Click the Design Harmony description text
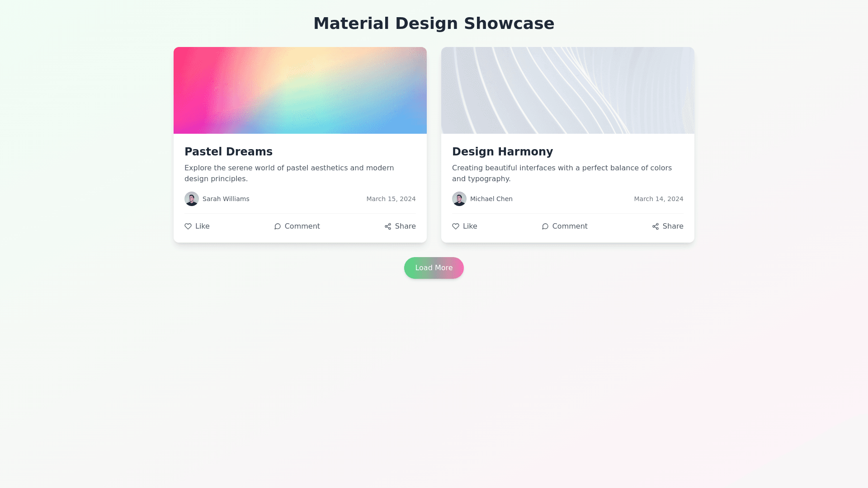This screenshot has height=488, width=868. [561, 173]
